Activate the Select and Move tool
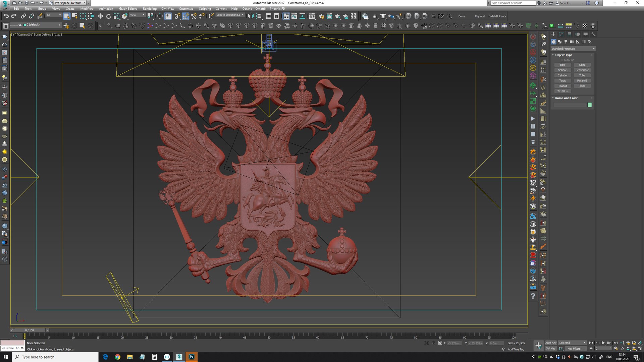This screenshot has width=644, height=362. pyautogui.click(x=100, y=16)
